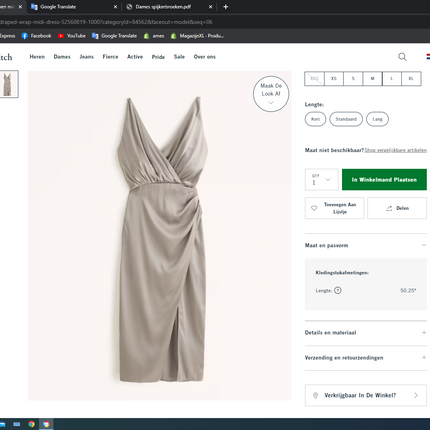This screenshot has width=430, height=430.
Task: Open the site search magnifier icon
Action: coord(402,57)
